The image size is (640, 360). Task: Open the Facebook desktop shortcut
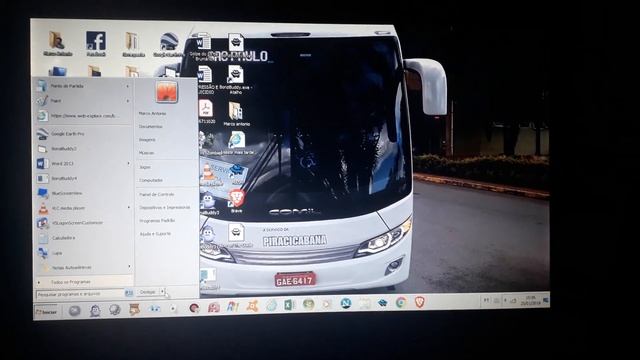(96, 44)
